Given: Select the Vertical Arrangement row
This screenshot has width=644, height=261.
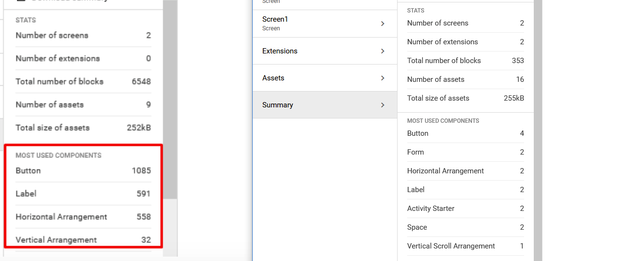Looking at the screenshot, I should pos(83,240).
